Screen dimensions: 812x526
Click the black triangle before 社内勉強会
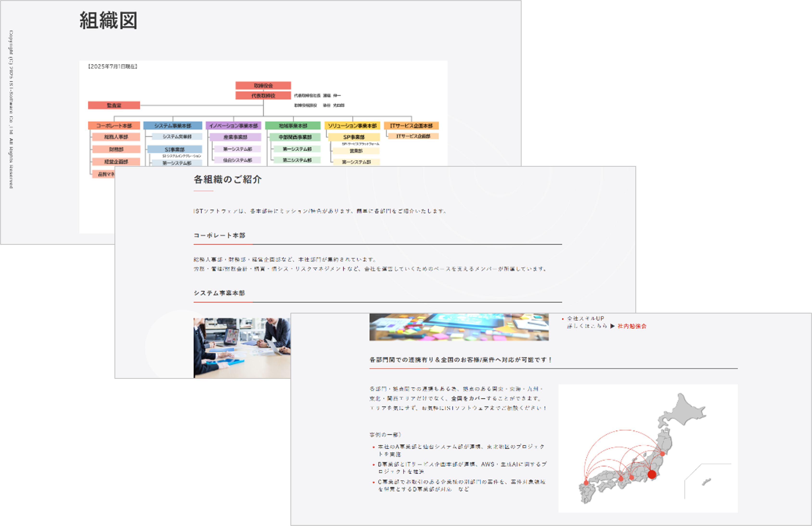612,326
